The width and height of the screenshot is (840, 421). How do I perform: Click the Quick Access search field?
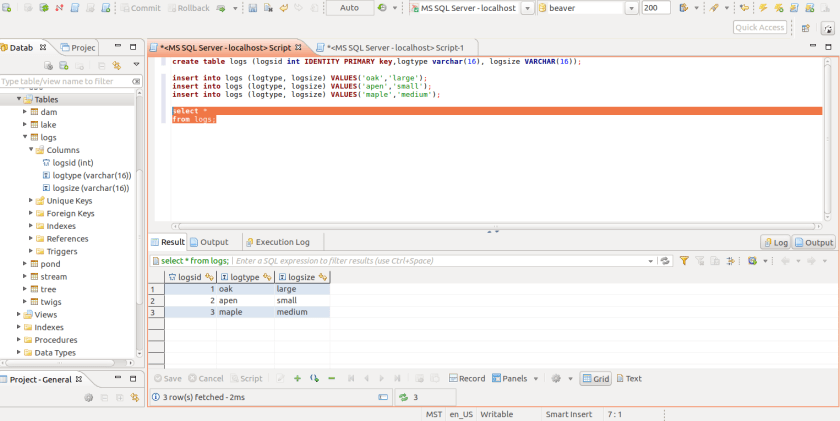click(x=759, y=28)
